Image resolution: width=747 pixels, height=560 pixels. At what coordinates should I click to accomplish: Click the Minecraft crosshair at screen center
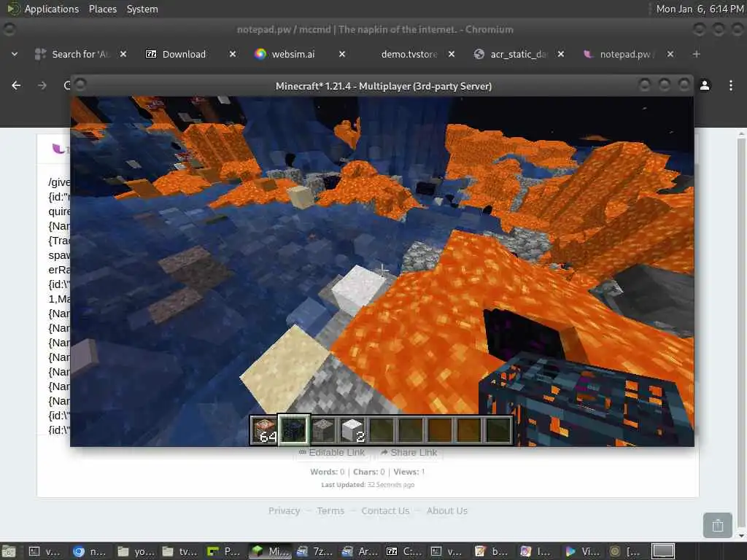click(x=382, y=270)
